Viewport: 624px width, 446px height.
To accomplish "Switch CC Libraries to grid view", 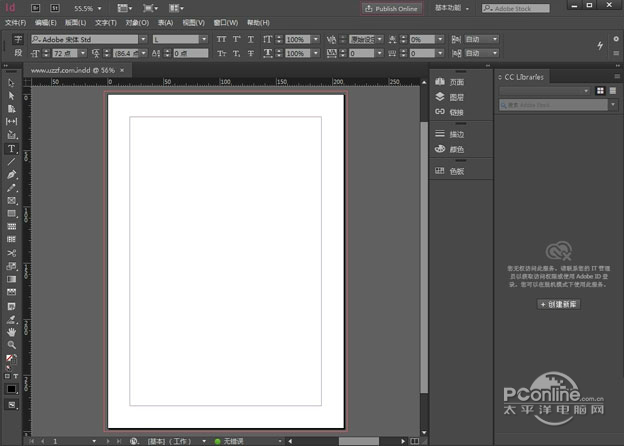I will (x=600, y=91).
